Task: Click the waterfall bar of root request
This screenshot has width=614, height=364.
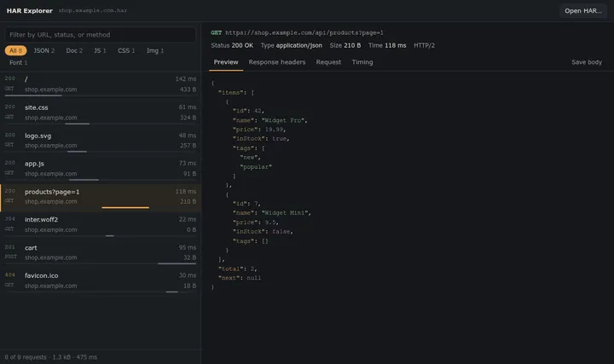Action: pos(33,95)
